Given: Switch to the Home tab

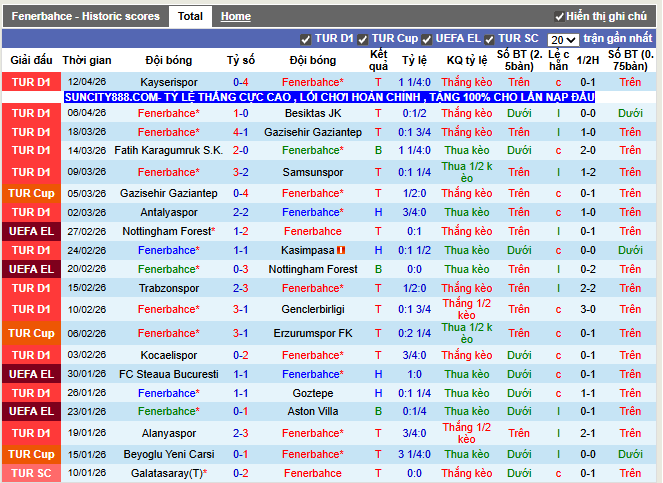Looking at the screenshot, I should point(236,17).
